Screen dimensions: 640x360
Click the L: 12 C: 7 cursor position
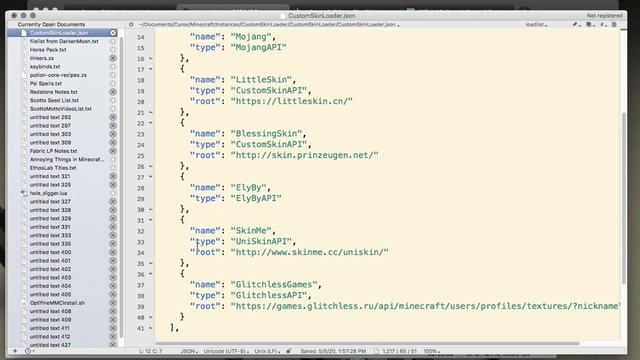click(x=150, y=351)
